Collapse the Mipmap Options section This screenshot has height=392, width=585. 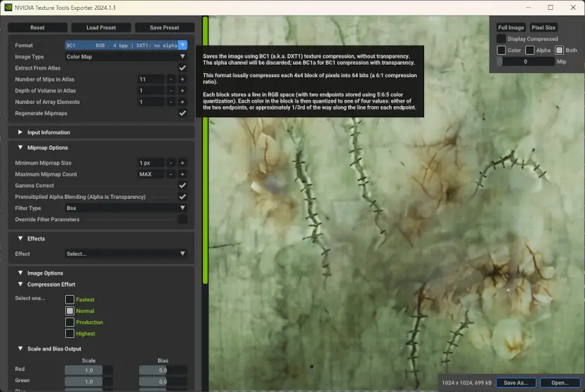(20, 148)
